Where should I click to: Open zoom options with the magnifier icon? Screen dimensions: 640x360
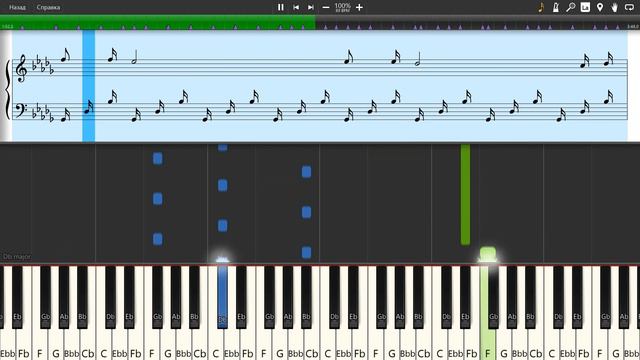(571, 7)
